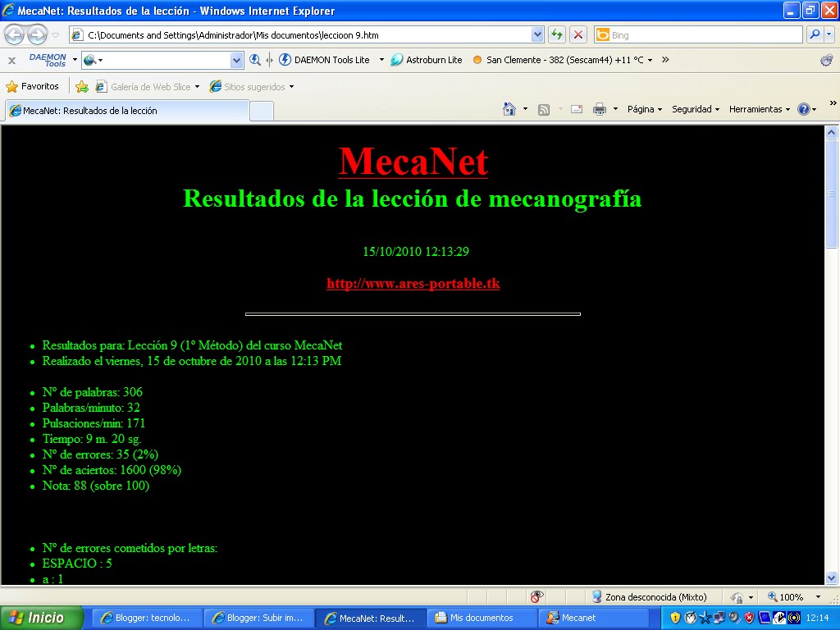Click the yellow shield tray icon
The width and height of the screenshot is (840, 630).
675,618
